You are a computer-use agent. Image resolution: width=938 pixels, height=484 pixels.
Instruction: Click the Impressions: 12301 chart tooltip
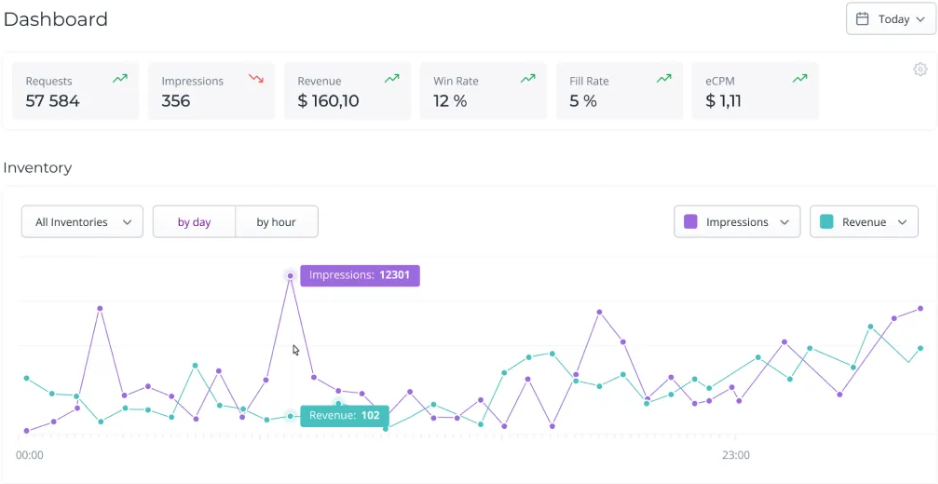point(360,276)
